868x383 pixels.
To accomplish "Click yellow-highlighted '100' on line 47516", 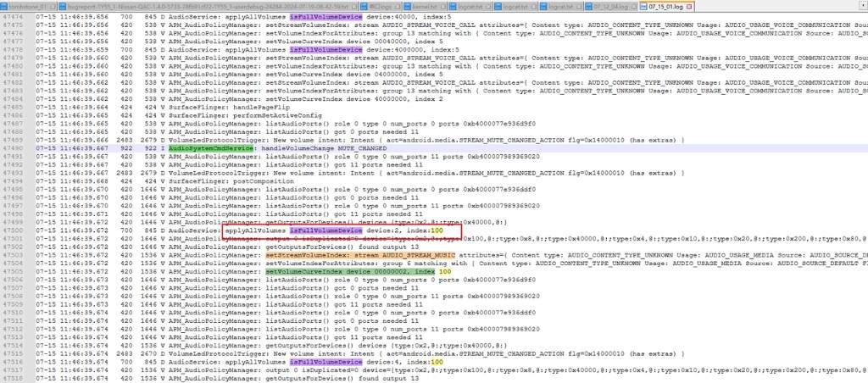I will point(437,362).
